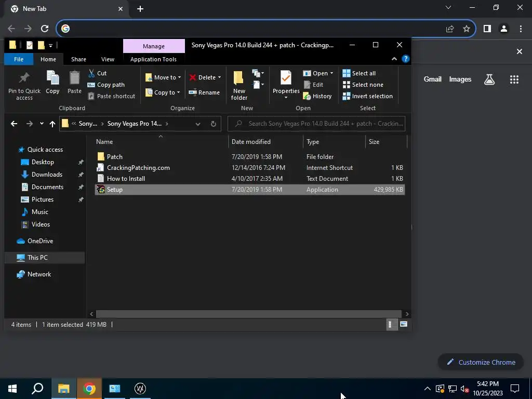Click Edit in Open group

pos(313,85)
